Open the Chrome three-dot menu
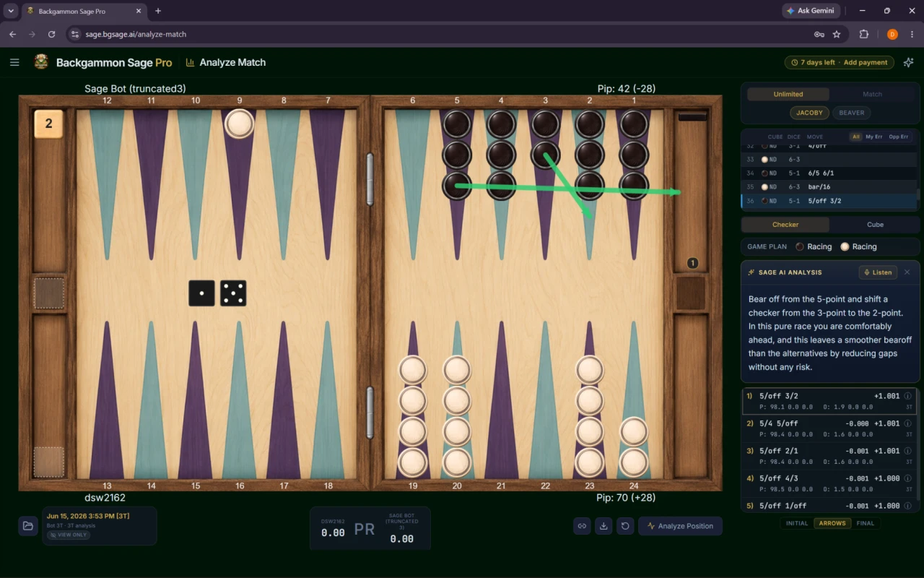 click(x=912, y=34)
